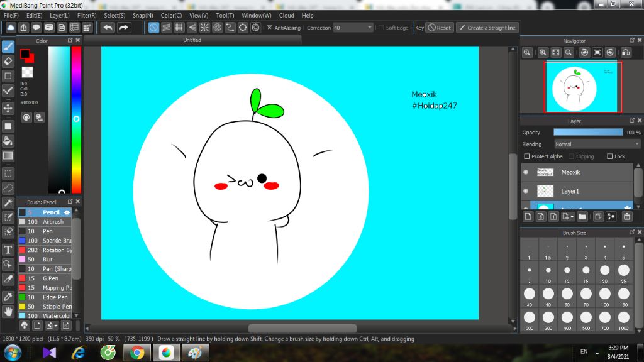
Task: Turn snap off icon
Action: [x=153, y=28]
